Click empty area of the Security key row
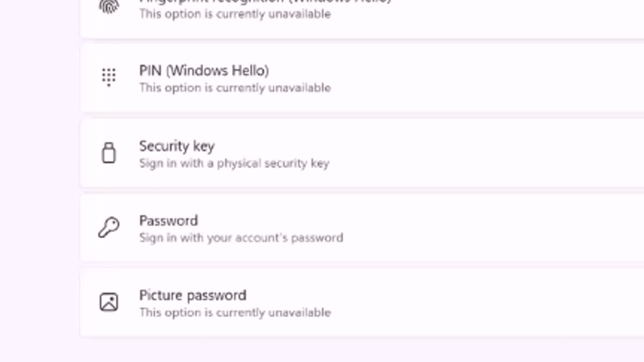The width and height of the screenshot is (644, 362). [x=478, y=153]
